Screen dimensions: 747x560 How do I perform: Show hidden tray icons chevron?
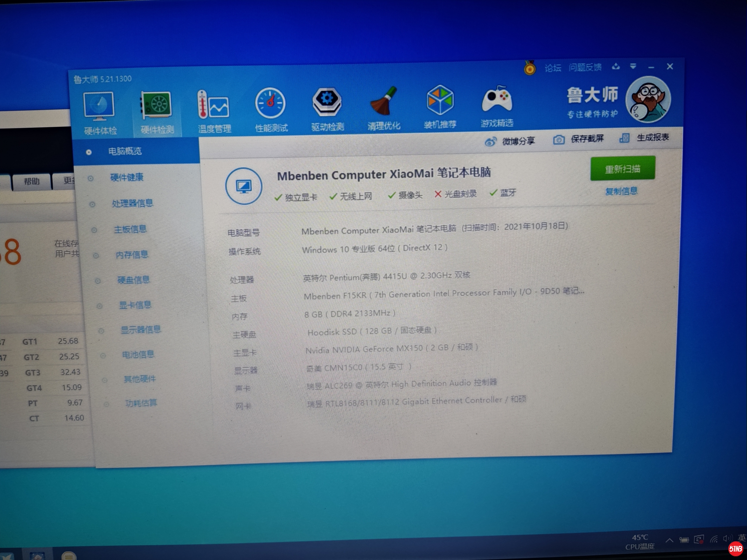tap(669, 540)
